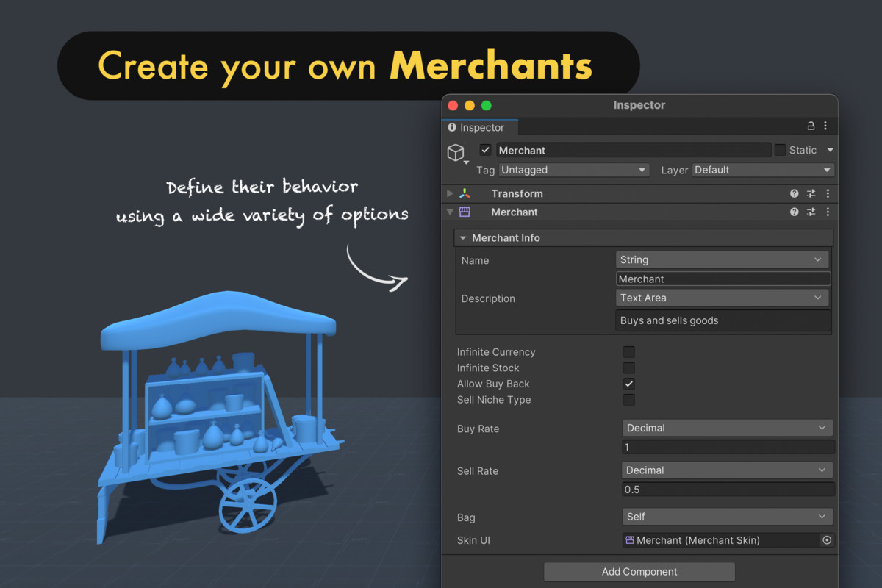Screen dimensions: 882x588
Task: Open the Bag dropdown set to Self
Action: [x=727, y=517]
